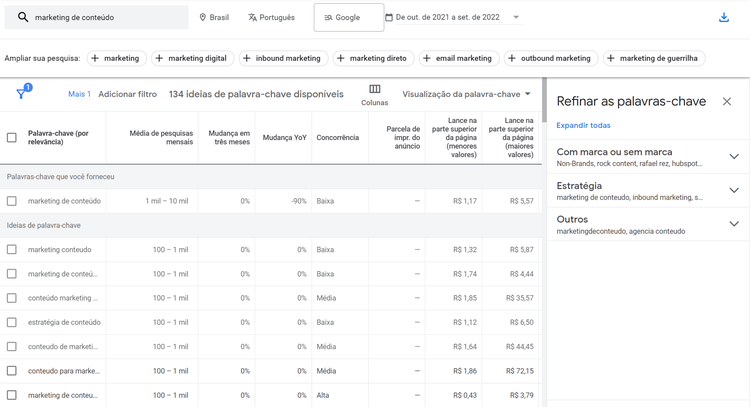Click the '-90%' YoY change value
This screenshot has height=407, width=750.
click(298, 201)
